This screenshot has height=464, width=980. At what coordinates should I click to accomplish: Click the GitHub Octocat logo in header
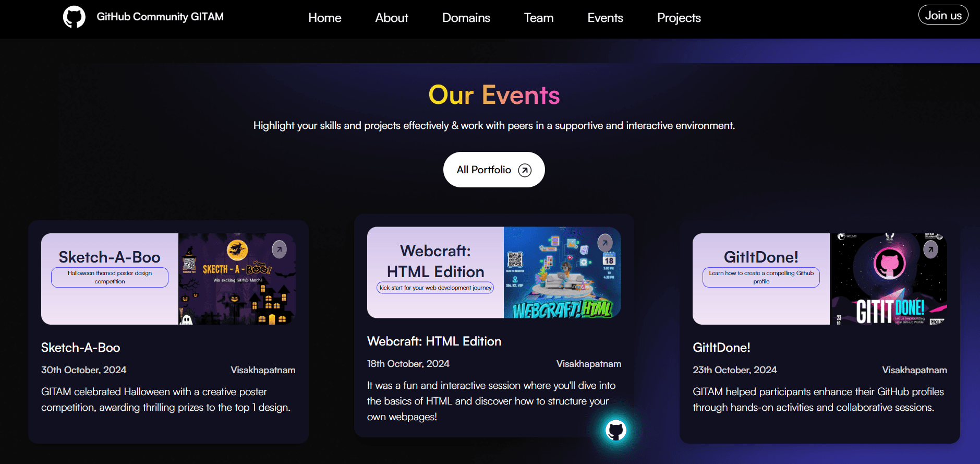click(74, 17)
